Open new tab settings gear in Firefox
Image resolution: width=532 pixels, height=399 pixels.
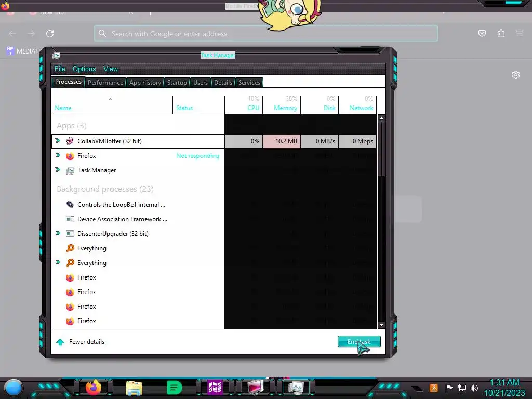[516, 75]
